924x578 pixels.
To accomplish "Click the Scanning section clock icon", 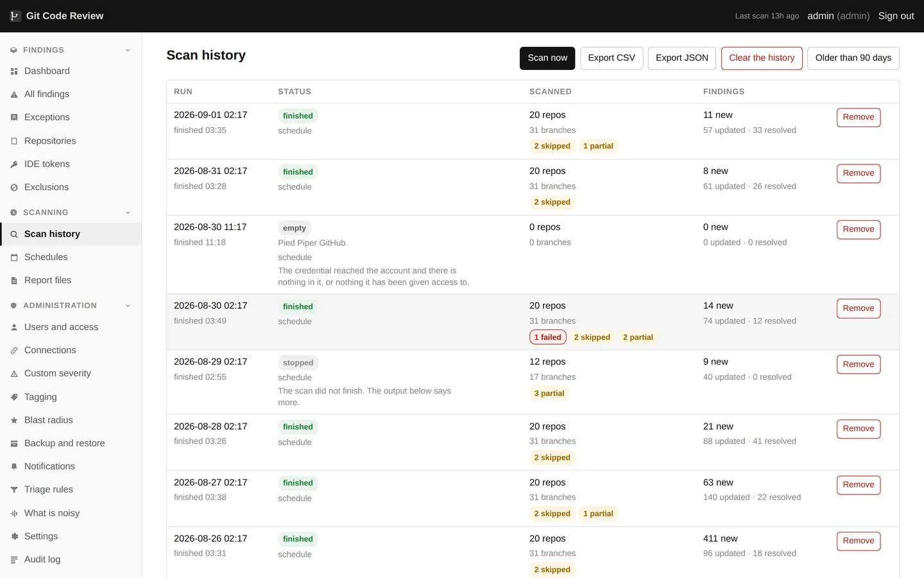I will pyautogui.click(x=13, y=213).
